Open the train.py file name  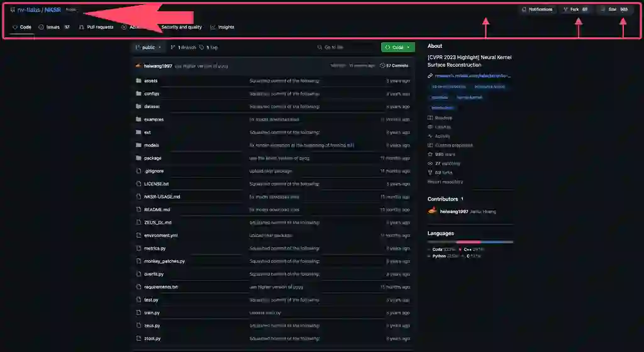pos(152,312)
